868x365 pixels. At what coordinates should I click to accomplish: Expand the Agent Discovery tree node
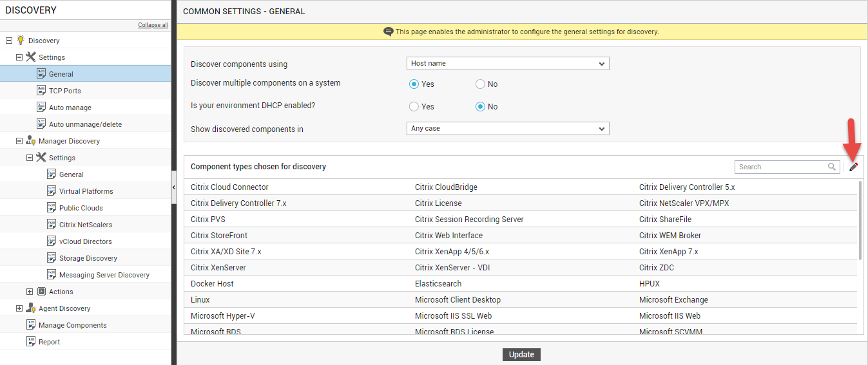[x=19, y=308]
